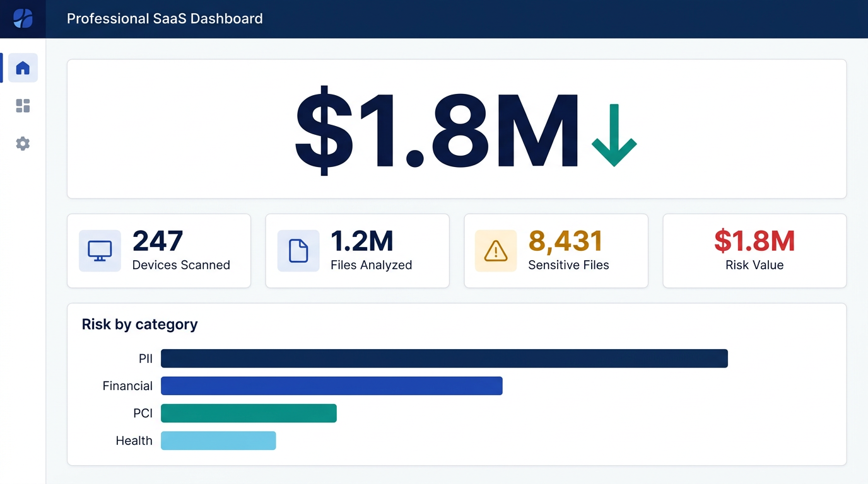Click the app logo in the top-left corner
This screenshot has width=868, height=484.
[x=22, y=18]
